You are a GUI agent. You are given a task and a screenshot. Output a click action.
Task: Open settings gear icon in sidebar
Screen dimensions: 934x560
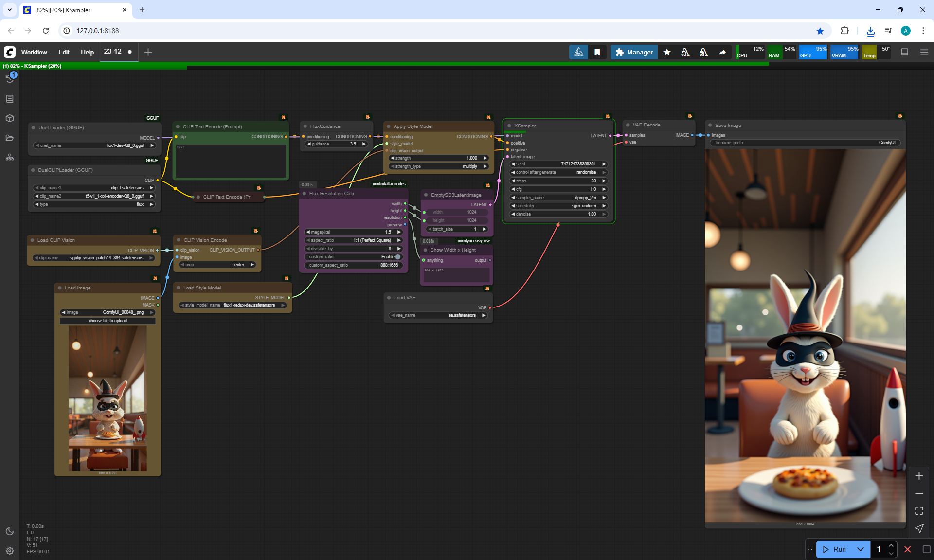tap(10, 551)
